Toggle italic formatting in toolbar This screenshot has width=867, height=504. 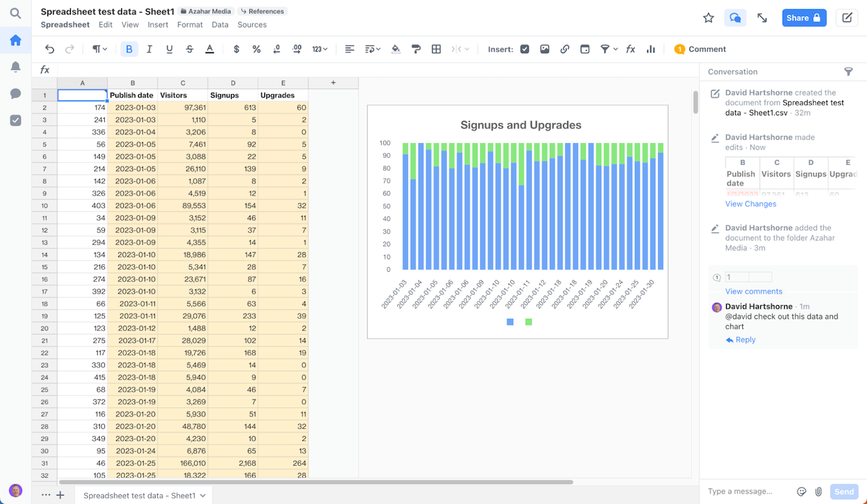pos(149,49)
